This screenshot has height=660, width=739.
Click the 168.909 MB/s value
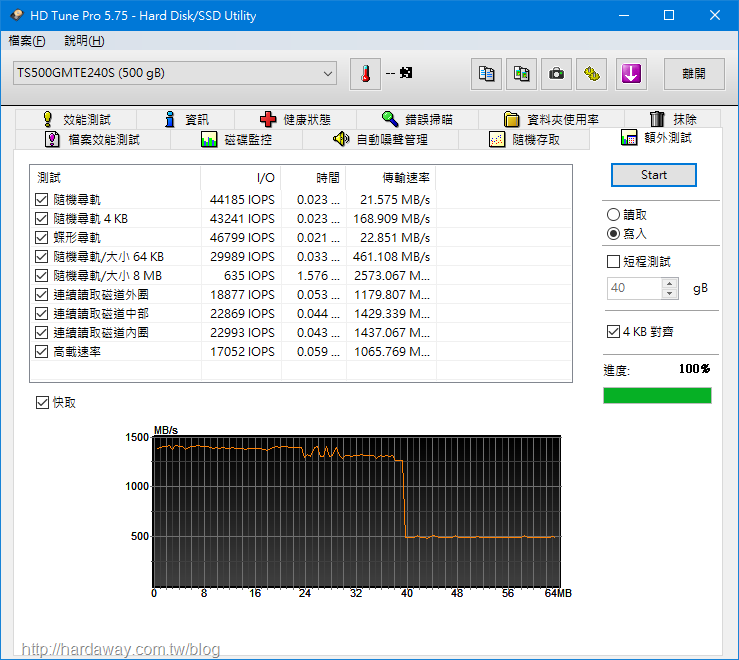391,219
